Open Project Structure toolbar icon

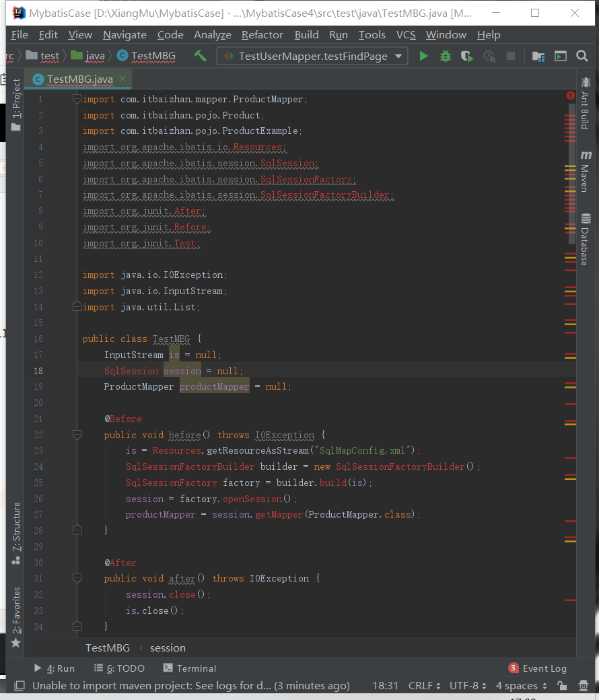point(538,56)
